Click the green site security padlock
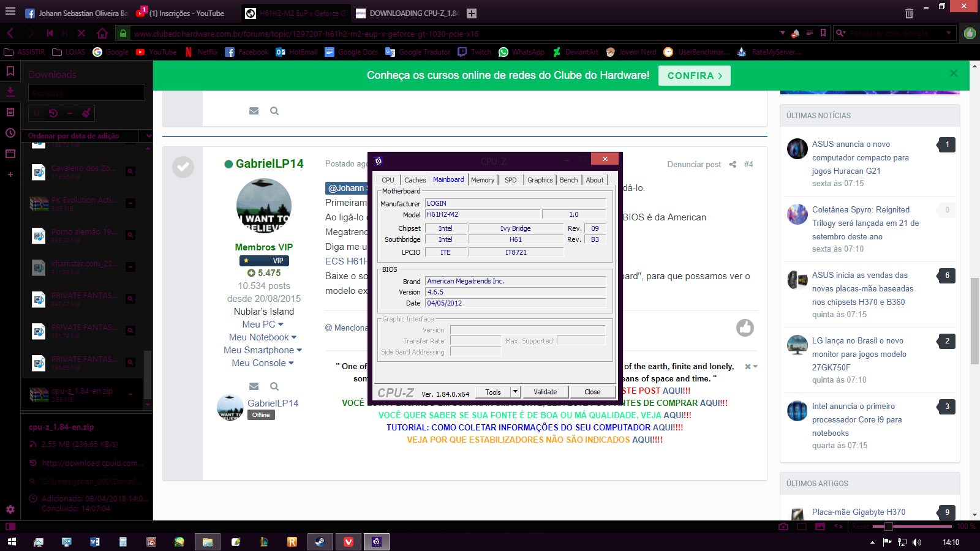 point(123,34)
